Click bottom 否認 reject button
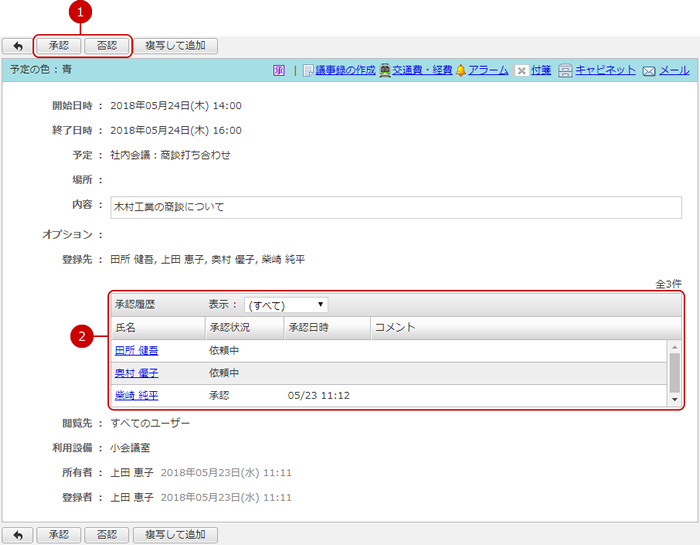700x545 pixels. click(107, 535)
